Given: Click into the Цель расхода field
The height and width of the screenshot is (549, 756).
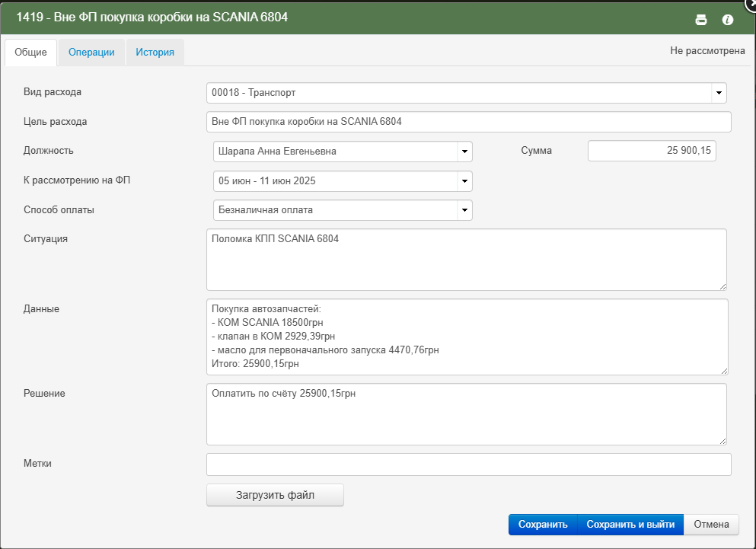Looking at the screenshot, I should point(469,122).
